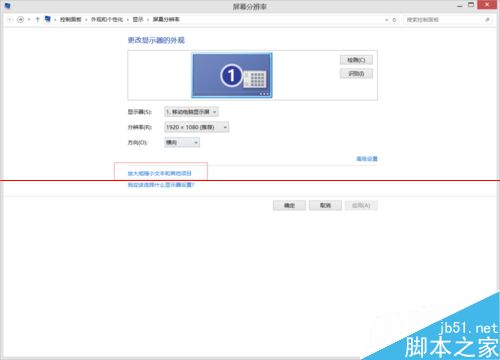
Task: Click the 取消 cancel button
Action: point(325,205)
